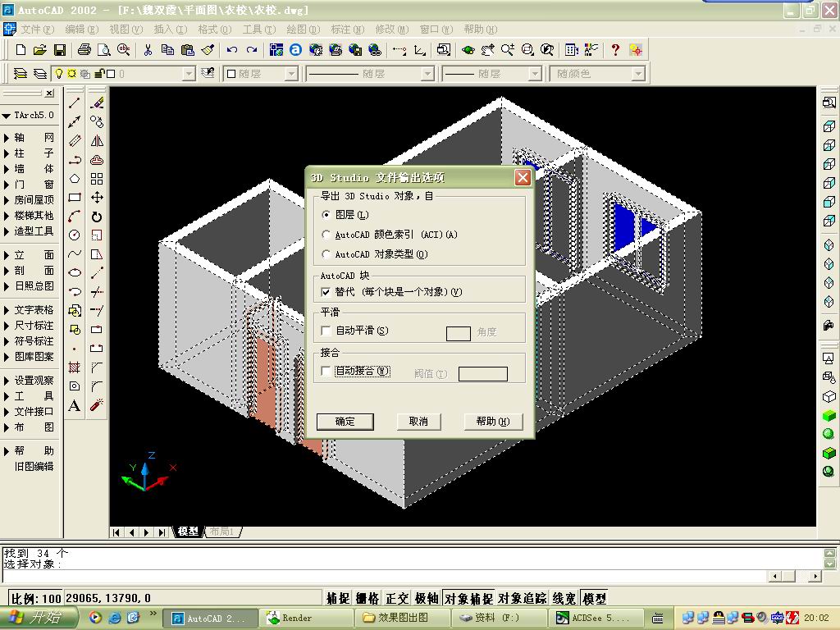Click the 确定 button in the dialog

click(x=345, y=422)
